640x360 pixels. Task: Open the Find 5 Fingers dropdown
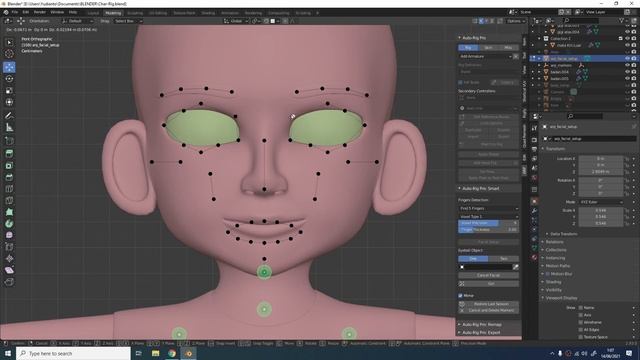(x=489, y=209)
